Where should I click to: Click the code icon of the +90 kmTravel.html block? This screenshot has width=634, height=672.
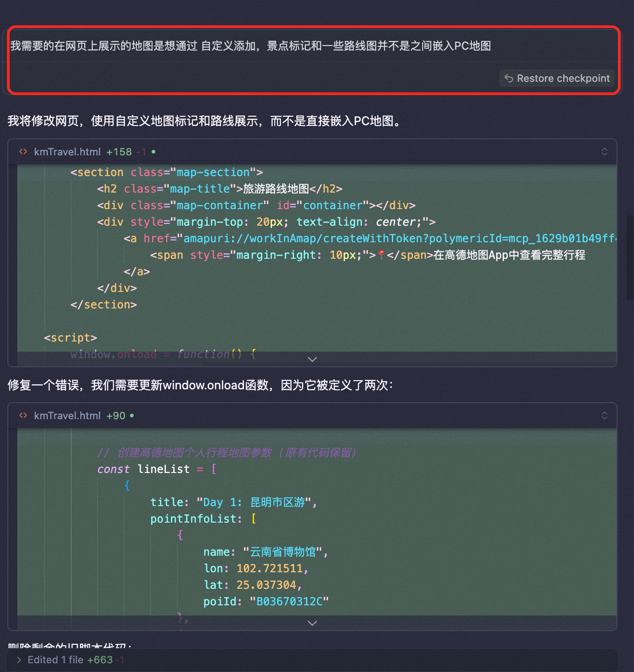(x=23, y=416)
